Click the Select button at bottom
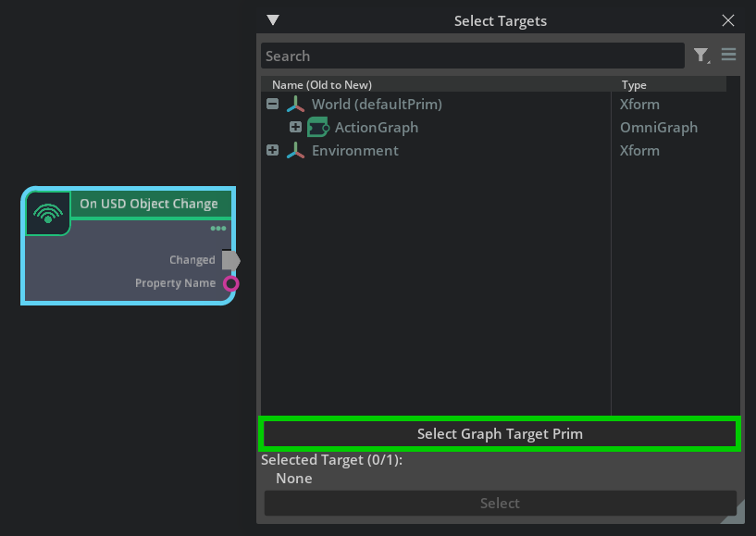Viewport: 756px width, 536px height. point(500,504)
